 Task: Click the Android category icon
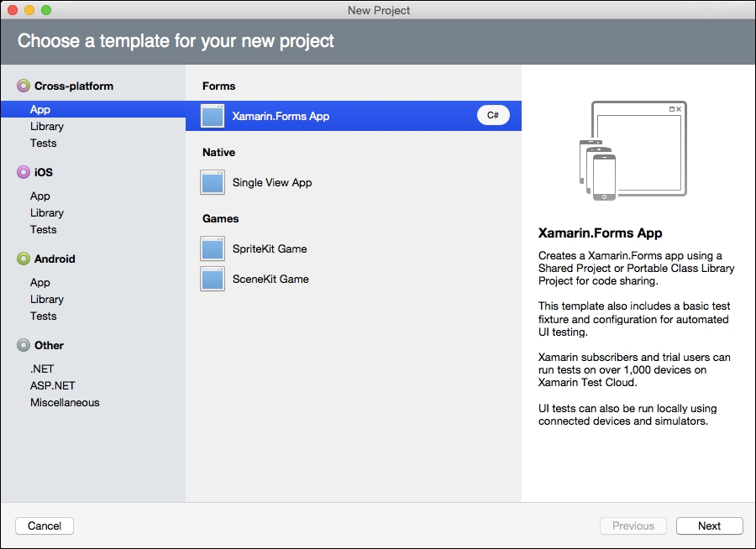24,259
